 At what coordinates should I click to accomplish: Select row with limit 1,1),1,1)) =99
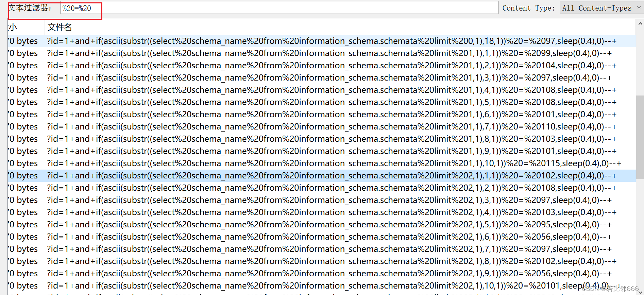[x=322, y=53]
